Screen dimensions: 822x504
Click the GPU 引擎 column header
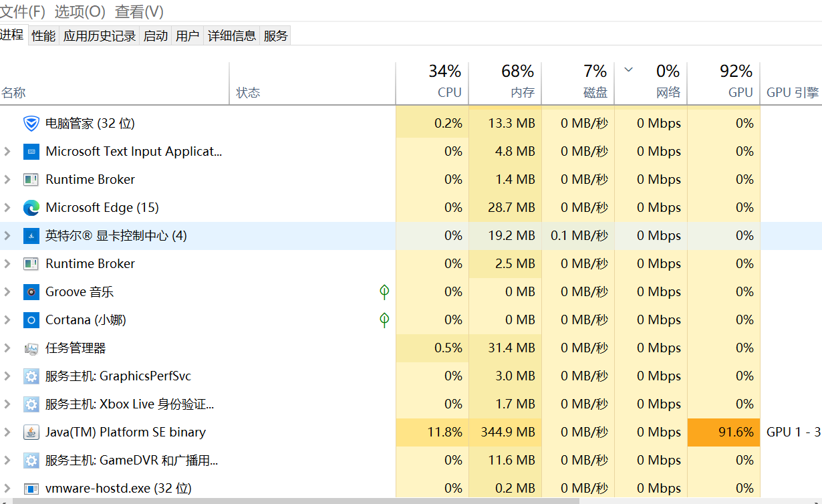pos(791,84)
